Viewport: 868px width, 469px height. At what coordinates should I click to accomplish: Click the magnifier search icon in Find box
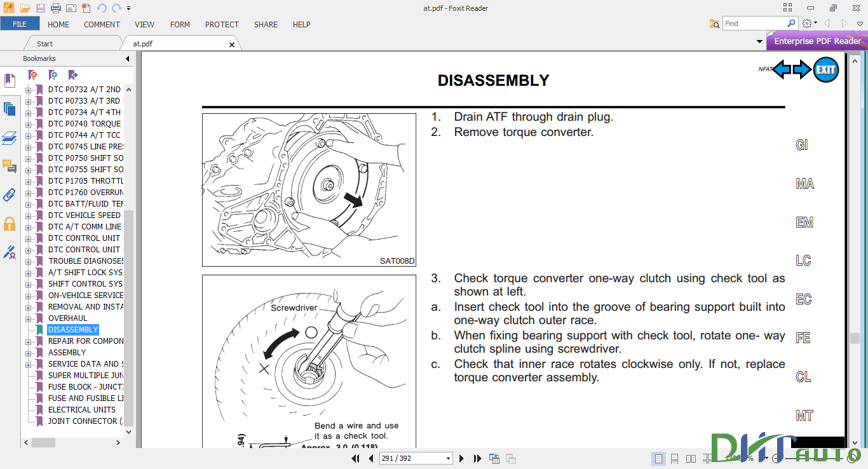pos(791,24)
